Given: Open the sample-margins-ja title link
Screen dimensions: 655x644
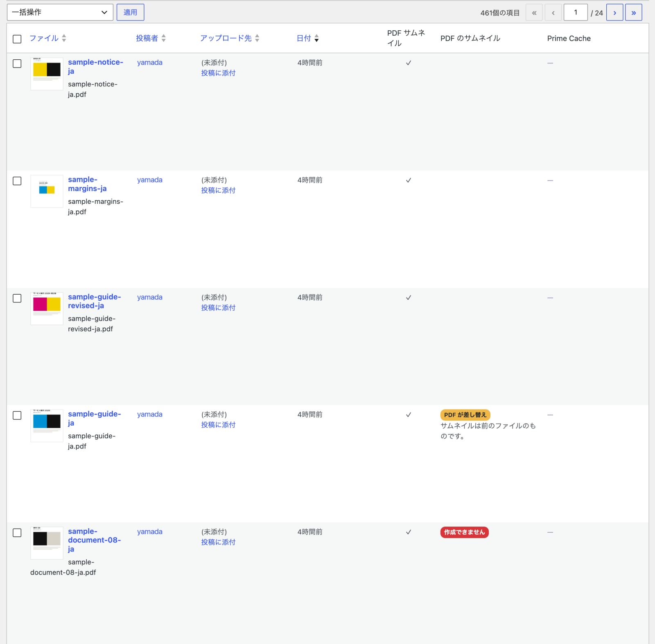Looking at the screenshot, I should 87,184.
